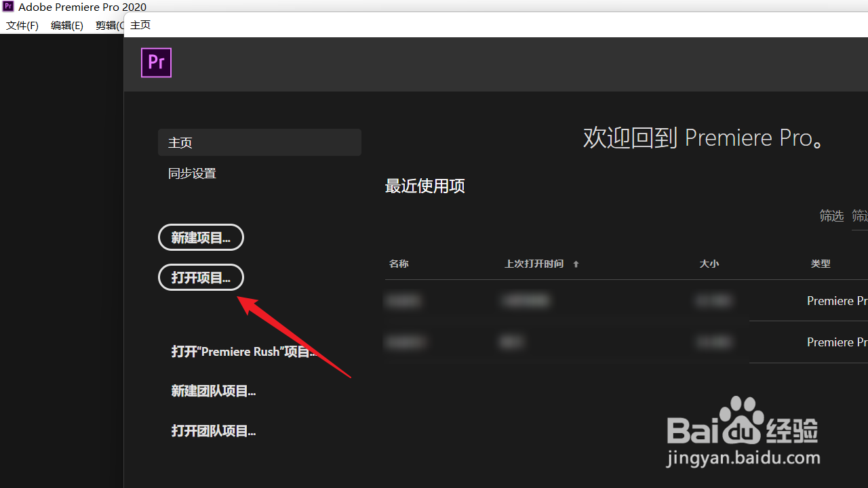Select 主页 in the left sidebar
Viewport: 868px width, 488px height.
click(259, 142)
